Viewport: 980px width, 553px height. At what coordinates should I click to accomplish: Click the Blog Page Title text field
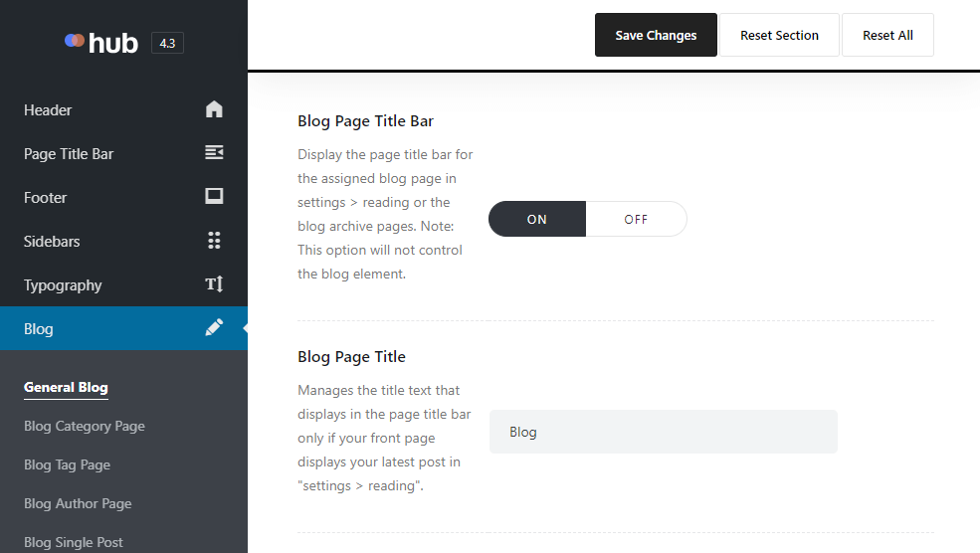click(x=664, y=432)
